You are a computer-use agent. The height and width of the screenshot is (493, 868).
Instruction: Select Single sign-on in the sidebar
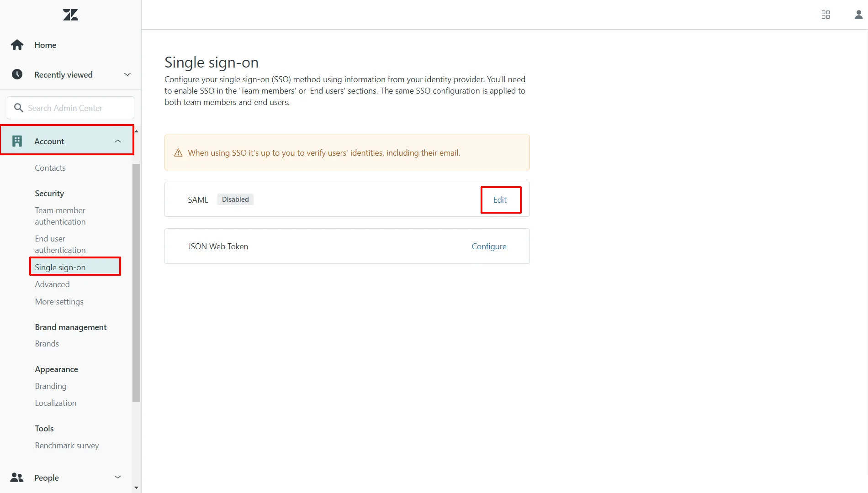click(60, 267)
